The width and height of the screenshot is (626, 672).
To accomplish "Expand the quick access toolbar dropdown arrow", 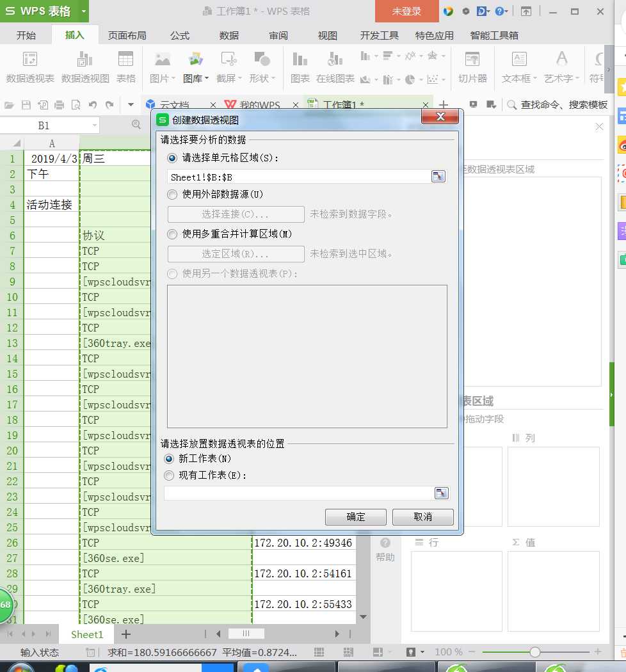I will click(131, 104).
